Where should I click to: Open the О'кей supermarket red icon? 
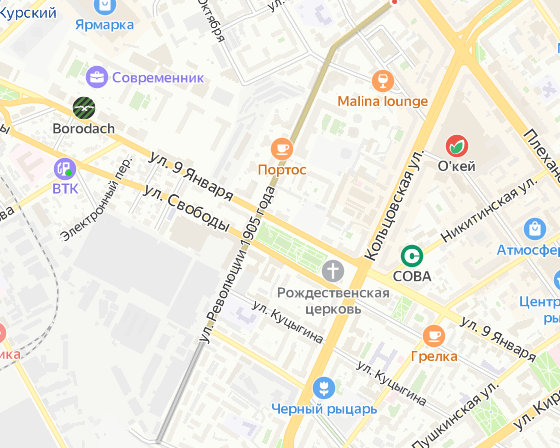[457, 146]
